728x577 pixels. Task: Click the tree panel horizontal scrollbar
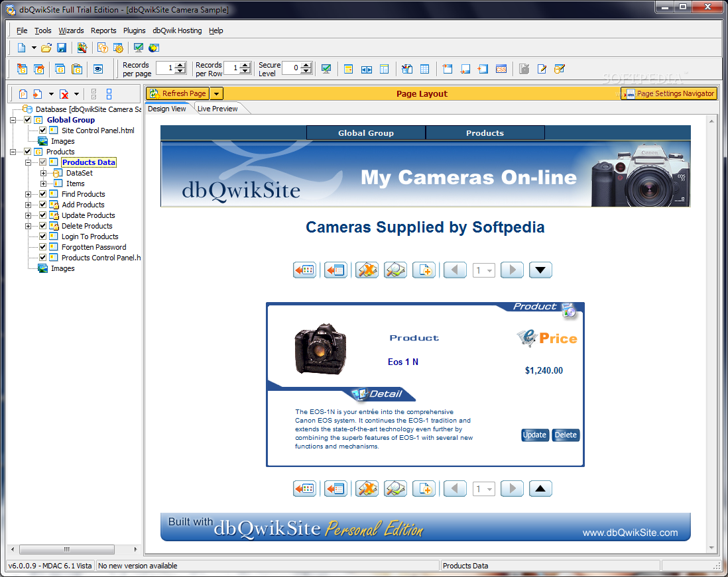click(x=67, y=549)
